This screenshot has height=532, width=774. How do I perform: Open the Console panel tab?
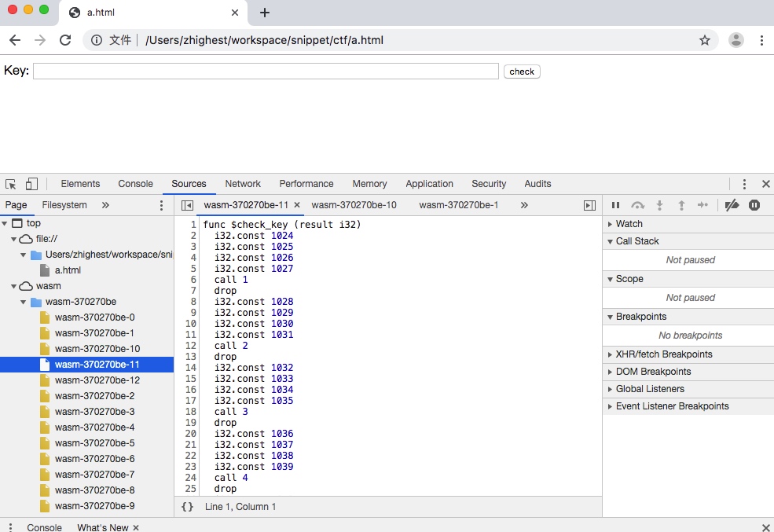[x=135, y=184]
